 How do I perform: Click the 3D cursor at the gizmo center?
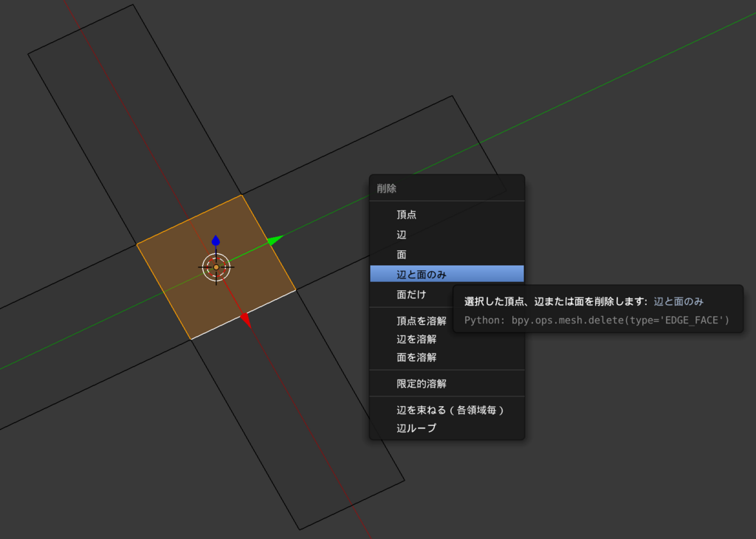[216, 267]
